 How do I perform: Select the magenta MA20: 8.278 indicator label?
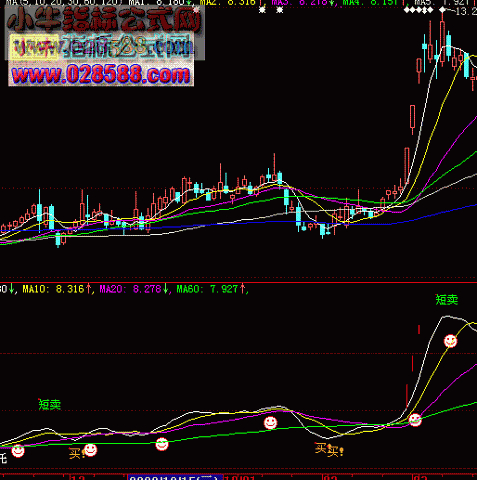134,289
